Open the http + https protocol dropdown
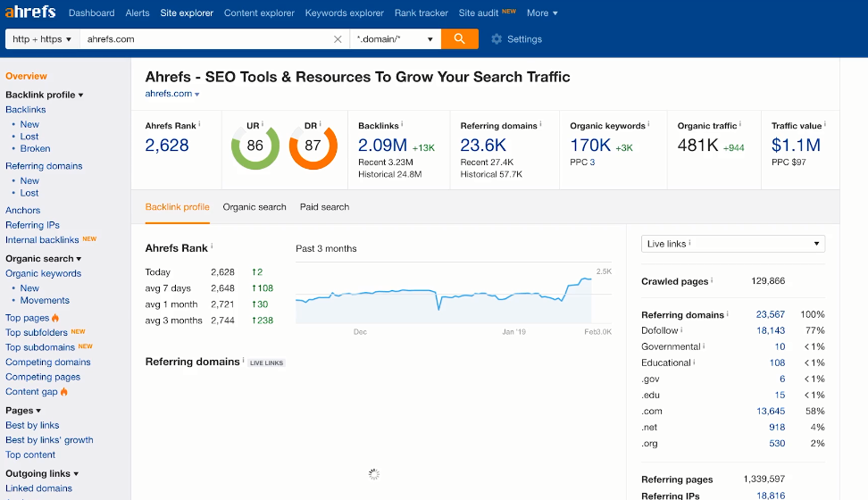This screenshot has height=500, width=868. pyautogui.click(x=43, y=39)
